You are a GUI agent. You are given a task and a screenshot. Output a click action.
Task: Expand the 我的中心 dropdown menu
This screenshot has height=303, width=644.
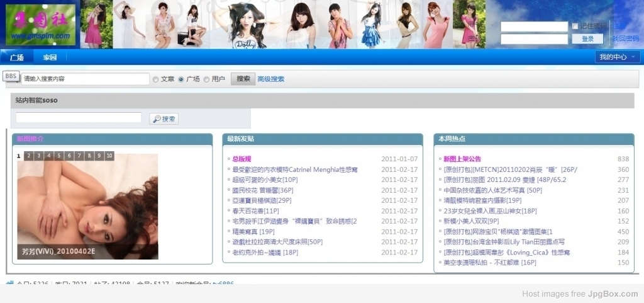click(618, 57)
